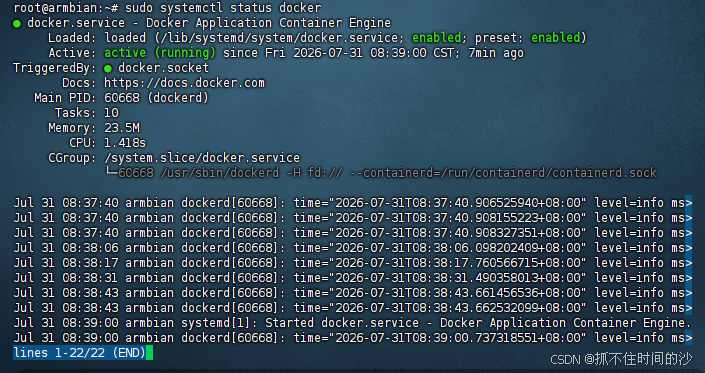Screen dimensions: 705x373
Task: Click the green cursor block after (END)
Action: point(149,353)
